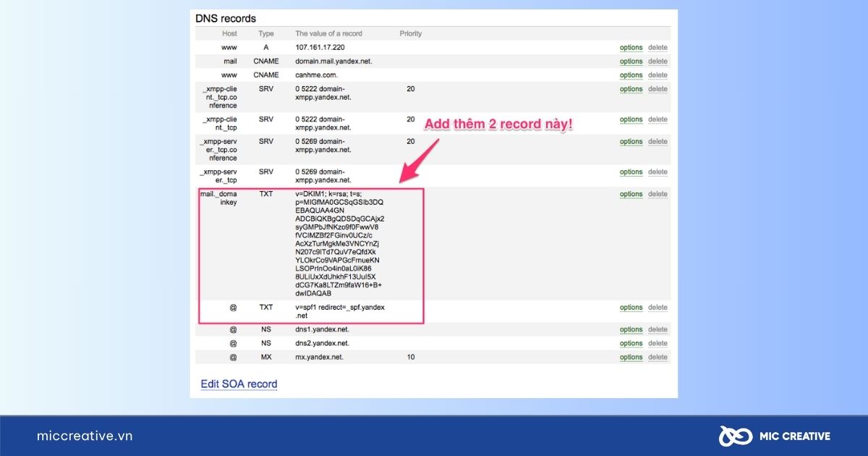868x456 pixels.
Task: Open options for _xmpp-client._tcp.conference SRV record
Action: 631,89
